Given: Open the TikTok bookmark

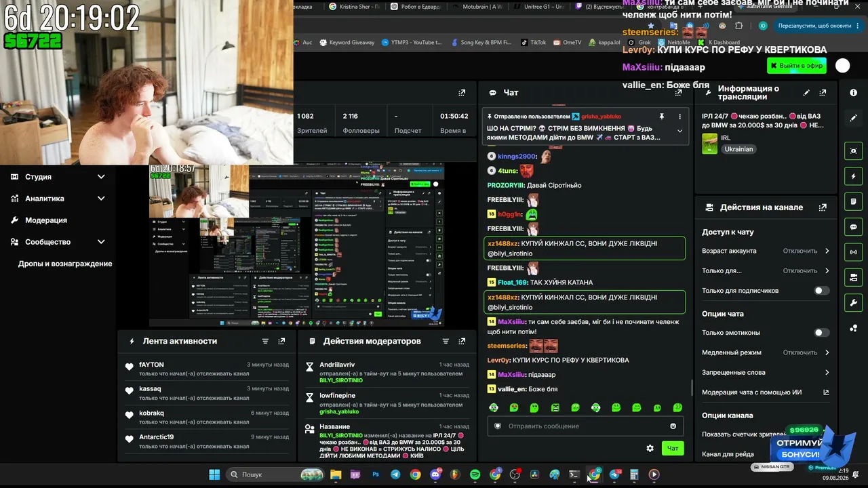Looking at the screenshot, I should coord(533,42).
